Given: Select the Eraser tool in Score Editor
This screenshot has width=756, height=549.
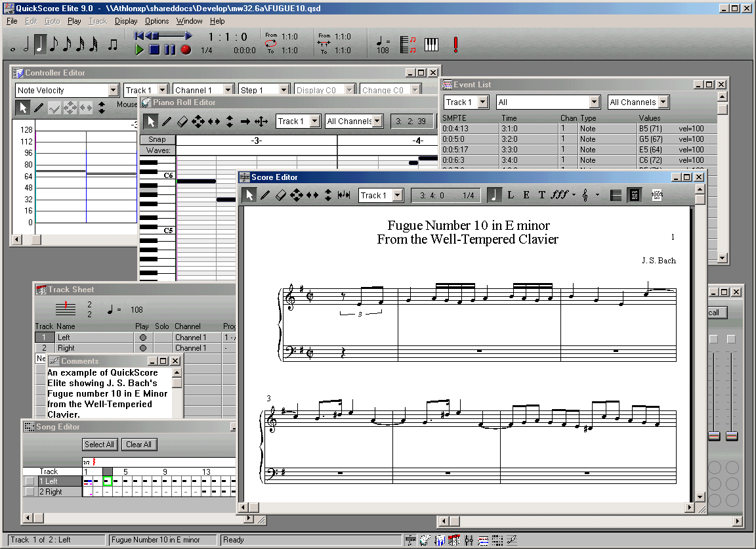Looking at the screenshot, I should 280,195.
